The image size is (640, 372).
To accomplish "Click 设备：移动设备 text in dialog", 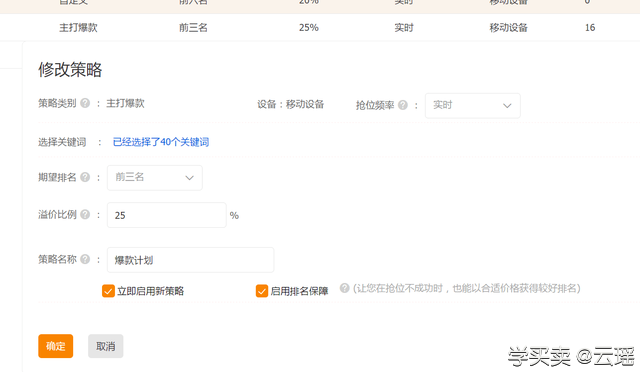I will coord(291,104).
